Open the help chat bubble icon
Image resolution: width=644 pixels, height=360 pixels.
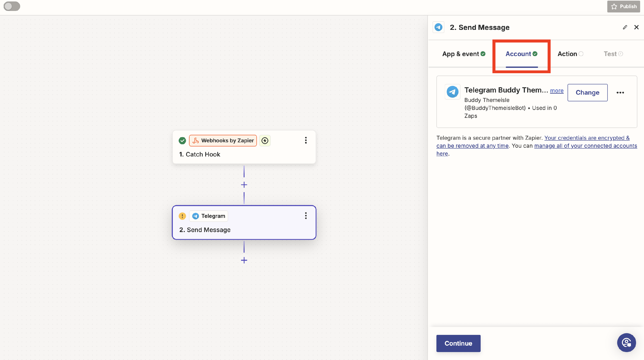(x=626, y=342)
